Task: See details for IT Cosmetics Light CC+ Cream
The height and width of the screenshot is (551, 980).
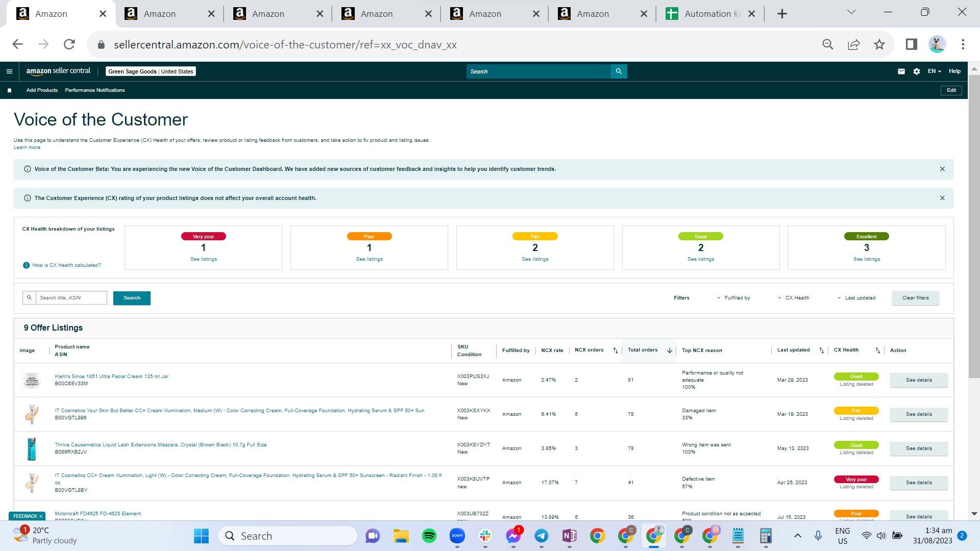Action: coord(919,483)
